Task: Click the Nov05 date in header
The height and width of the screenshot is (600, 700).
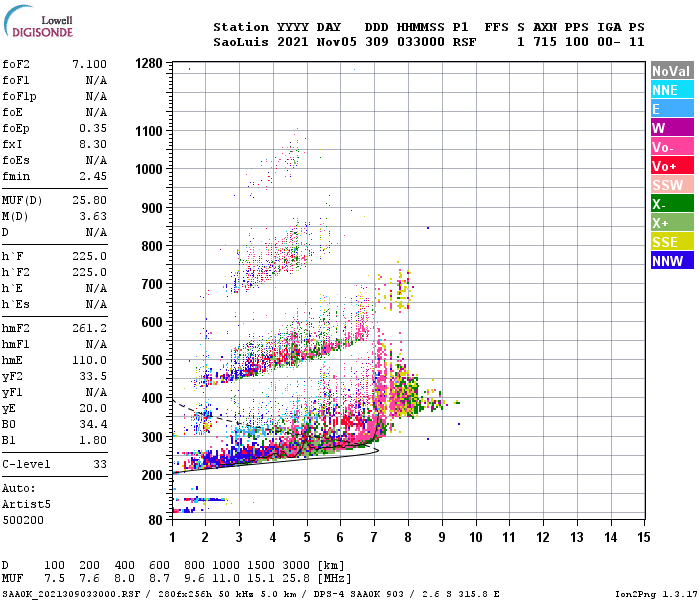Action: [337, 42]
